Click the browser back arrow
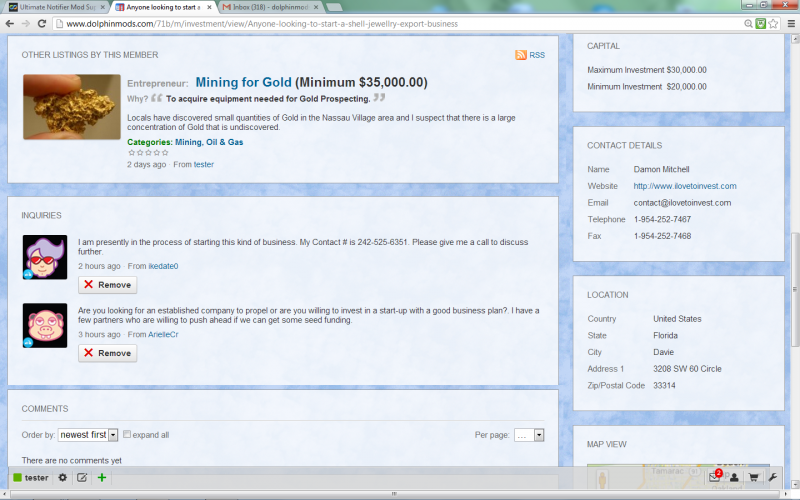Image resolution: width=800 pixels, height=500 pixels. (10, 23)
